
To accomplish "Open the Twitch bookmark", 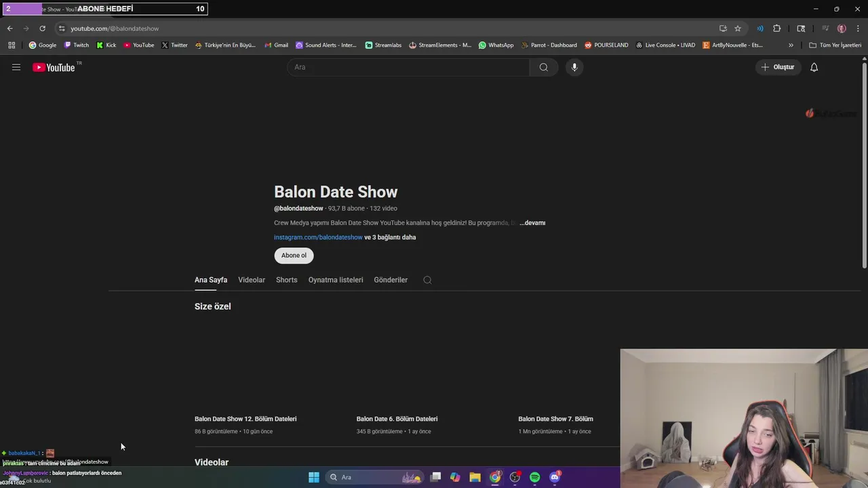I will pos(77,45).
